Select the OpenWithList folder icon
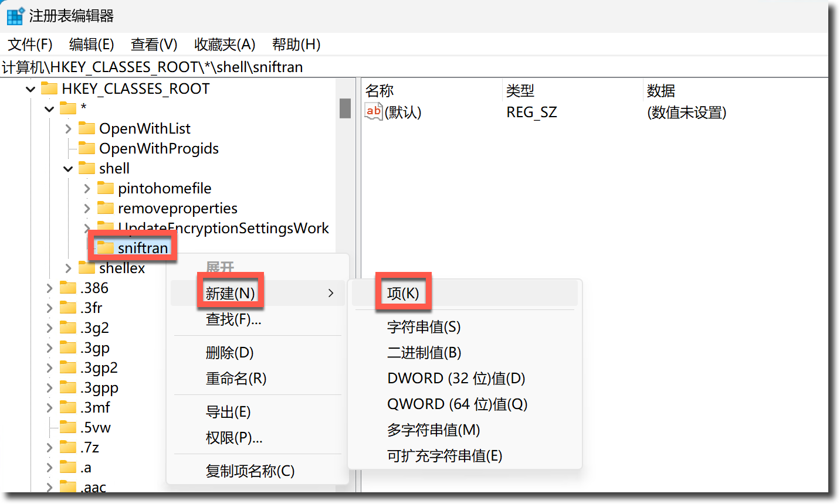Image resolution: width=840 pixels, height=504 pixels. click(x=87, y=128)
